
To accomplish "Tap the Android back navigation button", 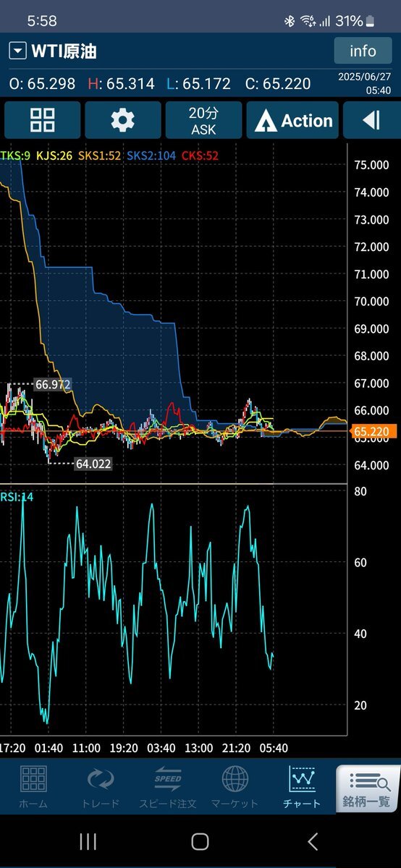I will tap(313, 841).
